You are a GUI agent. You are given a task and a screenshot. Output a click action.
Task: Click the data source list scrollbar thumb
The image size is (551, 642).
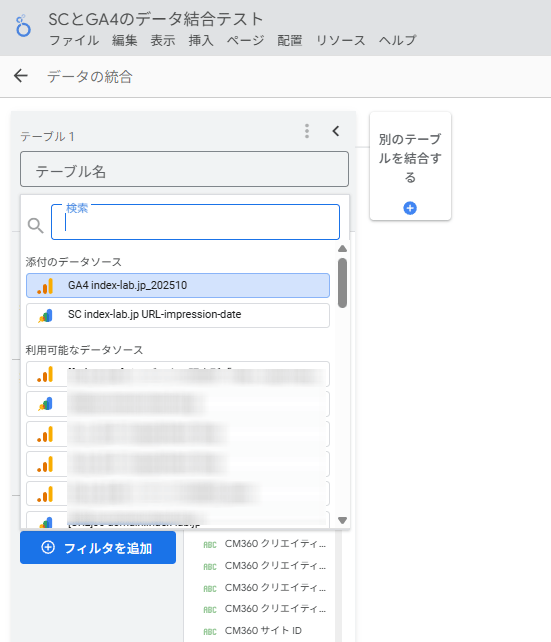click(x=343, y=283)
